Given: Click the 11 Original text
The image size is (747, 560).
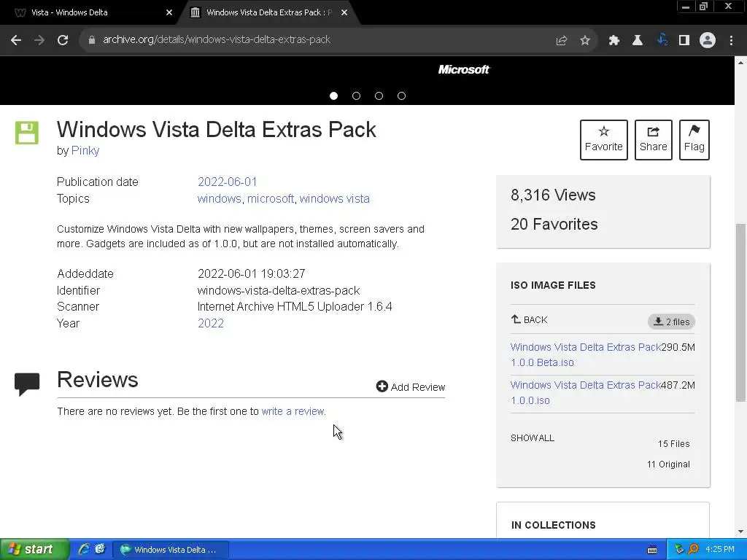Looking at the screenshot, I should pyautogui.click(x=668, y=464).
